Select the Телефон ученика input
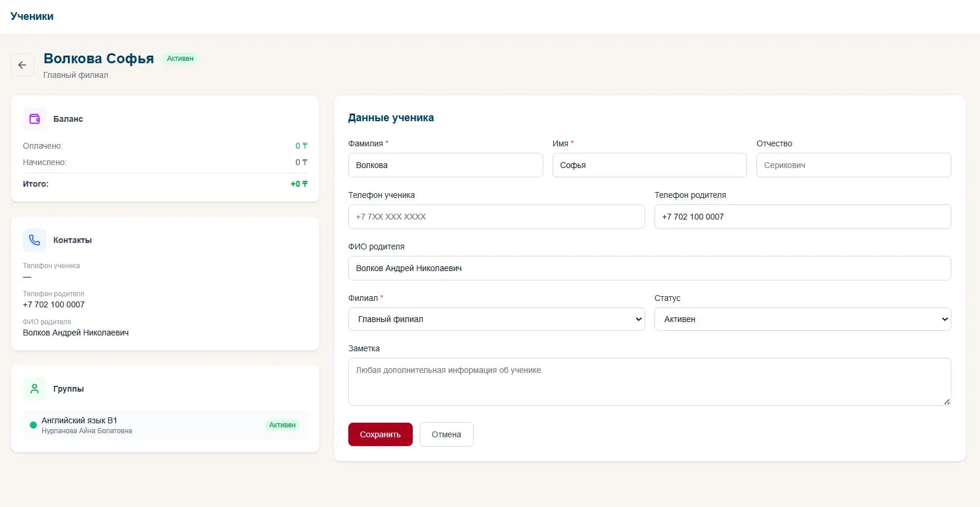Image resolution: width=980 pixels, height=507 pixels. point(496,217)
